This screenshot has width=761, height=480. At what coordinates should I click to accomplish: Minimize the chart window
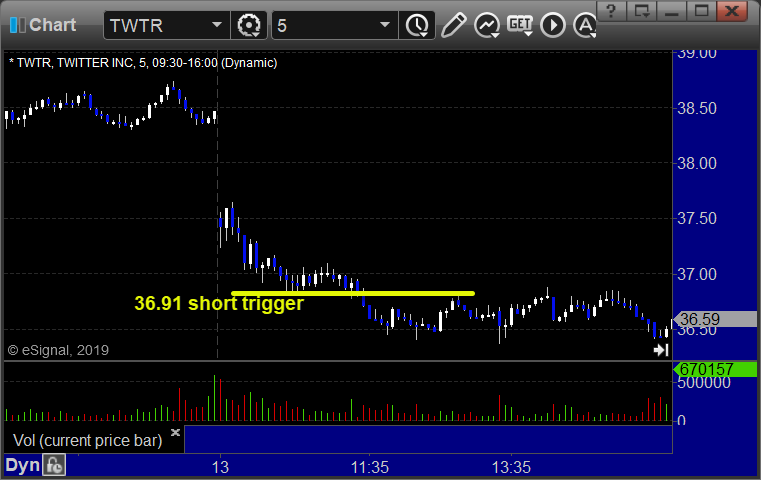pos(672,11)
